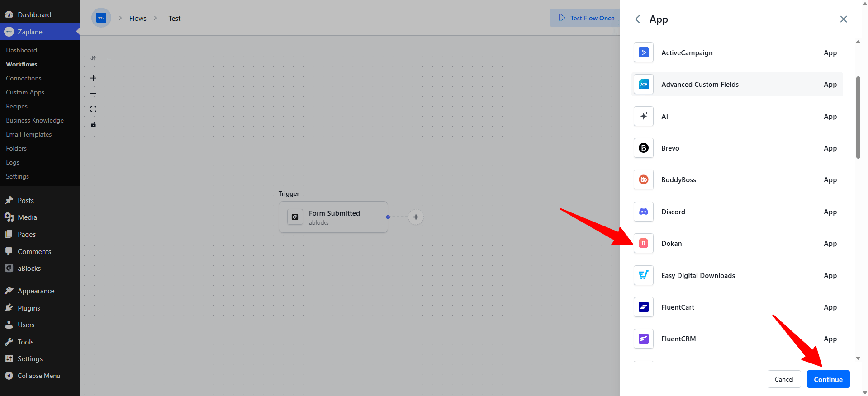This screenshot has width=868, height=396.
Task: Open Zaplane Dashboard submenu
Action: tap(21, 50)
